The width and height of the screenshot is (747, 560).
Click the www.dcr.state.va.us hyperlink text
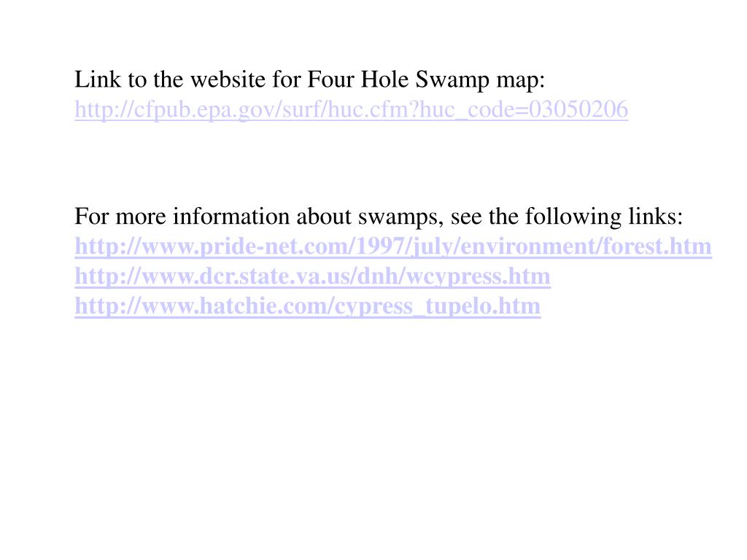point(312,276)
